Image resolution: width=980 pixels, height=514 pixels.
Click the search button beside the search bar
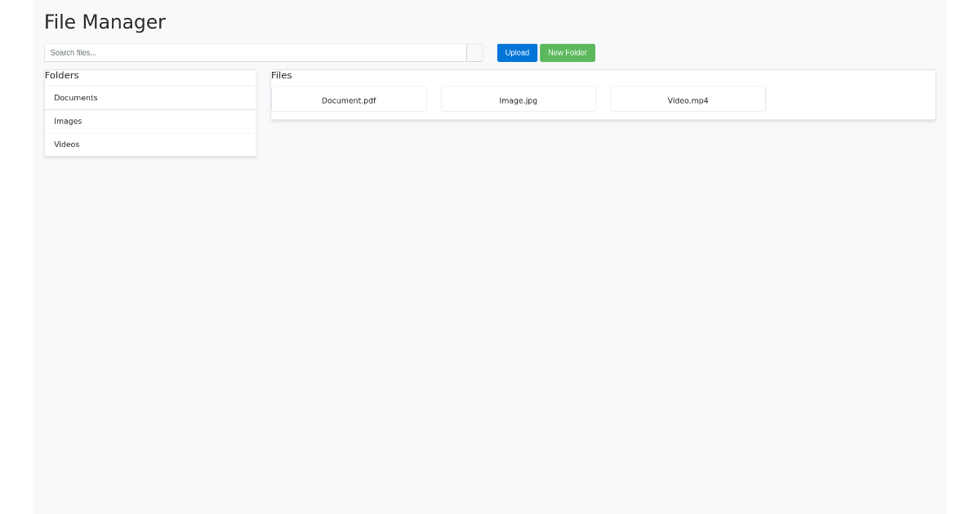click(474, 51)
